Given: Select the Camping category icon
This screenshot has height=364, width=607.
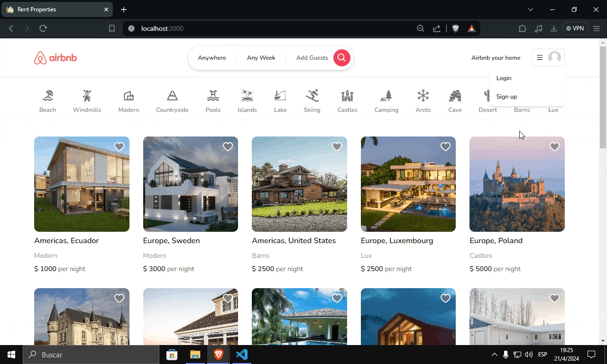Looking at the screenshot, I should pyautogui.click(x=386, y=96).
